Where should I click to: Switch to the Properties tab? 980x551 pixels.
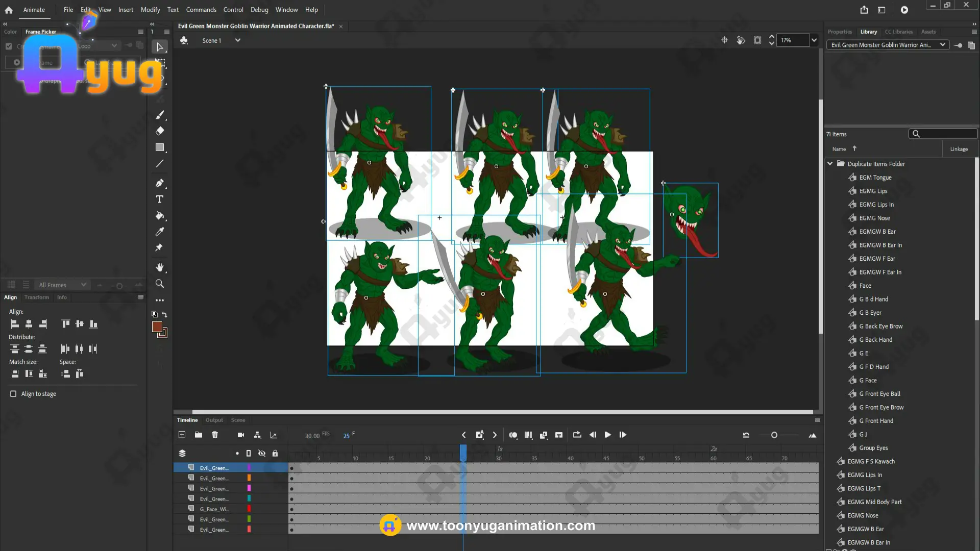pos(840,32)
